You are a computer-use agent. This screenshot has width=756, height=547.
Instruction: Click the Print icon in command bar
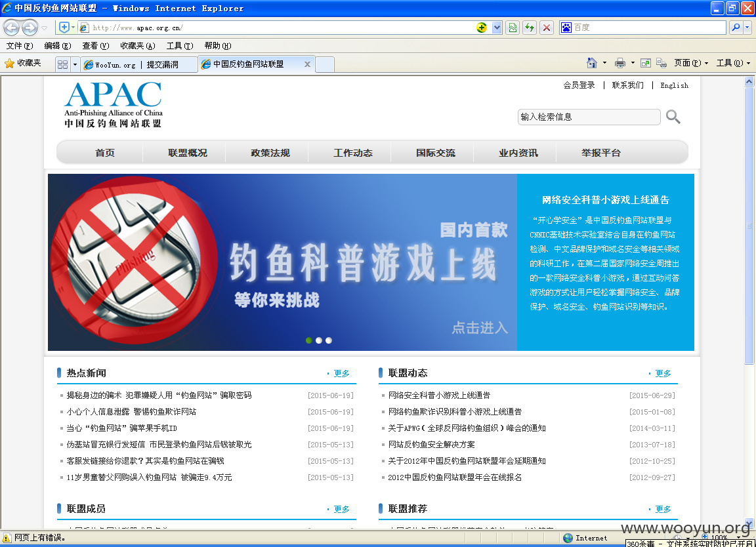[x=620, y=63]
